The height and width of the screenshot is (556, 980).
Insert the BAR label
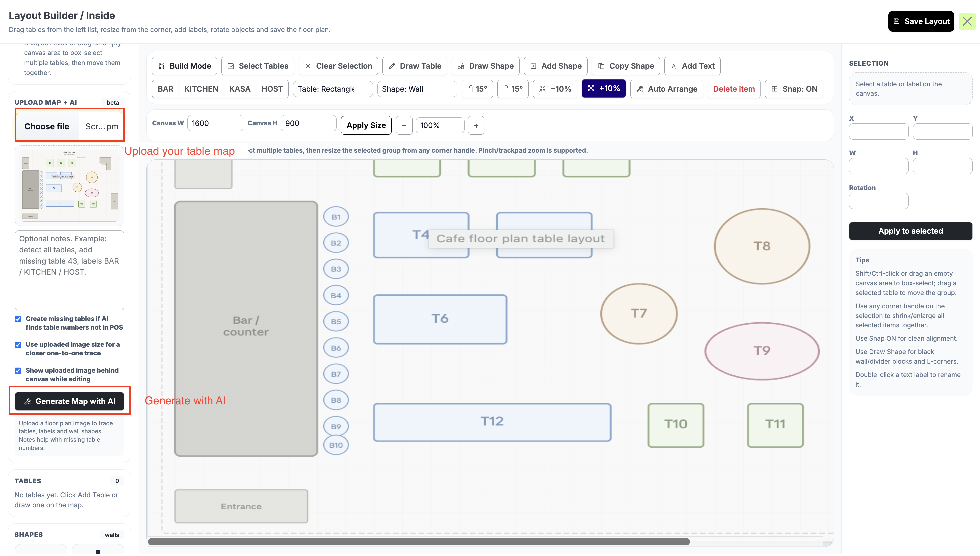point(165,89)
